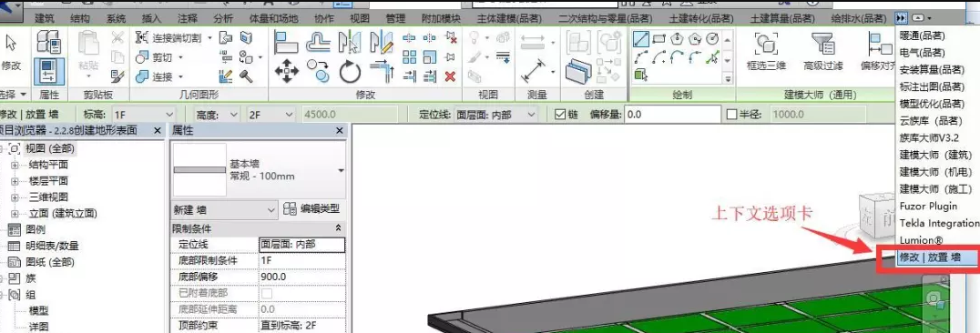Open the 连接 join dropdown arrow
The image size is (980, 333).
tap(181, 76)
